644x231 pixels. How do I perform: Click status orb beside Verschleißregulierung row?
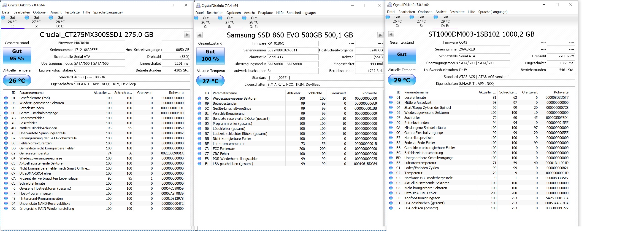click(x=199, y=113)
